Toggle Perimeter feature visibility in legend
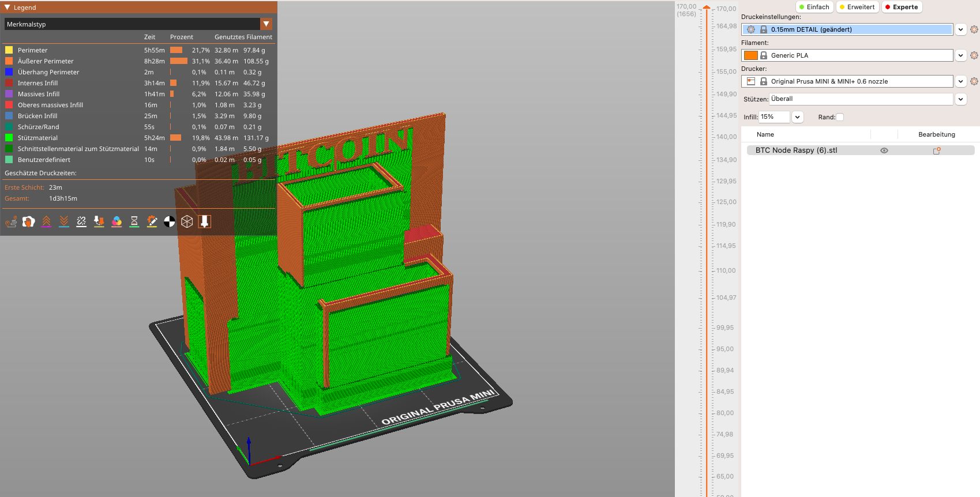This screenshot has width=980, height=497. pyautogui.click(x=138, y=50)
